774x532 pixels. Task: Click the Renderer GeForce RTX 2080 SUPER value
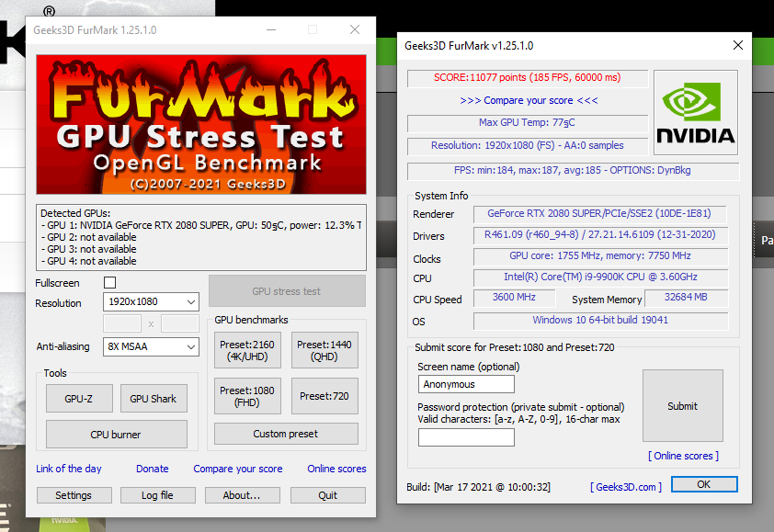tap(599, 214)
